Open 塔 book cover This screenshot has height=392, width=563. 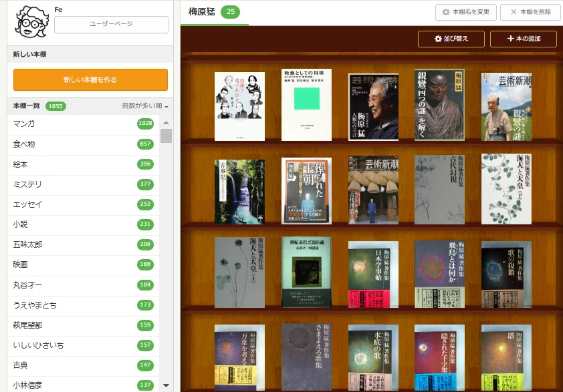pyautogui.click(x=506, y=357)
